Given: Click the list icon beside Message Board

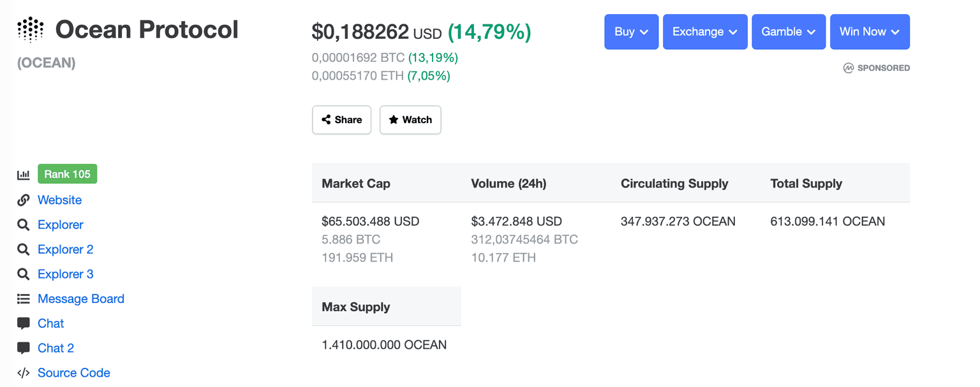Looking at the screenshot, I should [x=24, y=299].
